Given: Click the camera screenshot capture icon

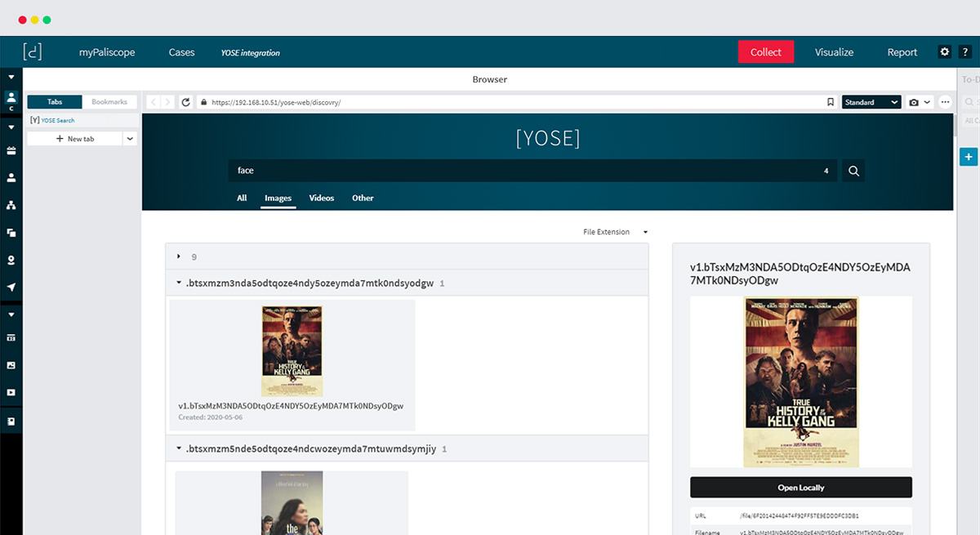Looking at the screenshot, I should [914, 102].
